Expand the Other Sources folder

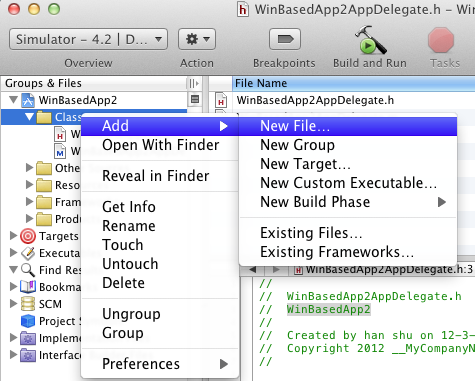click(30, 168)
